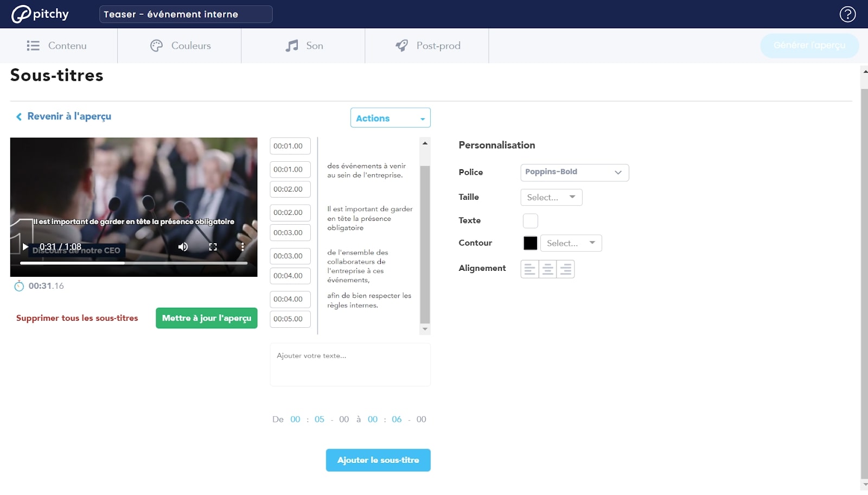Open video player more options menu
This screenshot has height=495, width=868.
tap(242, 247)
